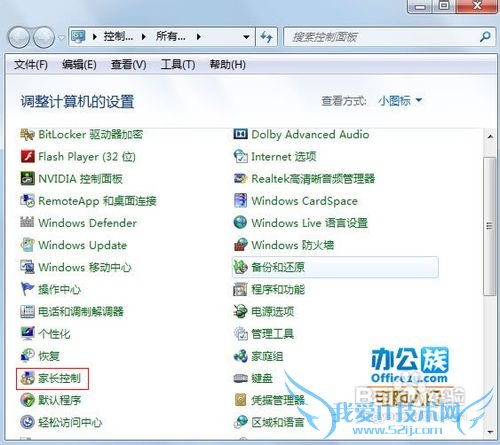Click the scrollbar down arrow
The height and width of the screenshot is (445, 500).
(490, 432)
